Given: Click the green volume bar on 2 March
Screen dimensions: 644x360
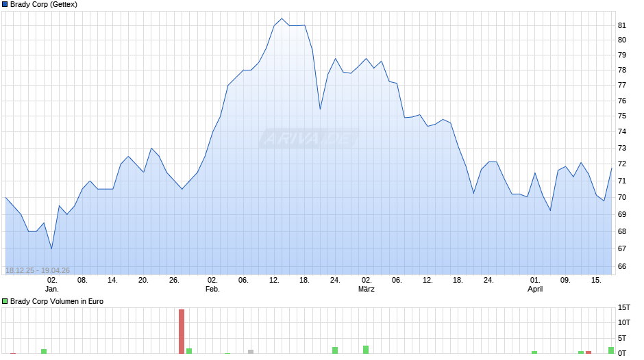Looking at the screenshot, I should [366, 350].
